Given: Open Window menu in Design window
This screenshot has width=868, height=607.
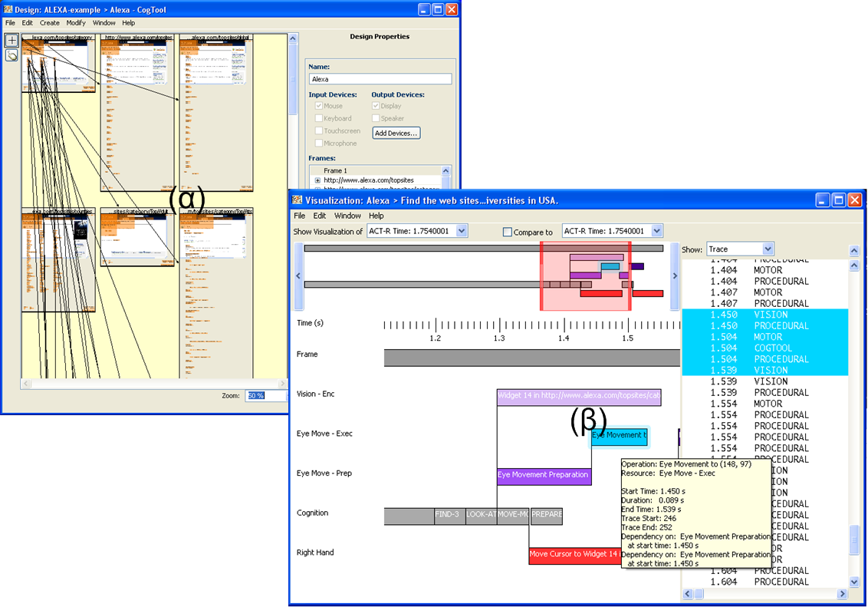Looking at the screenshot, I should [104, 23].
